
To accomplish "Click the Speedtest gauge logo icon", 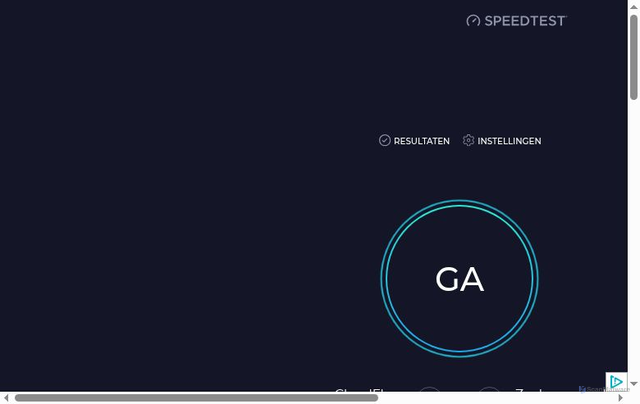I will [473, 21].
